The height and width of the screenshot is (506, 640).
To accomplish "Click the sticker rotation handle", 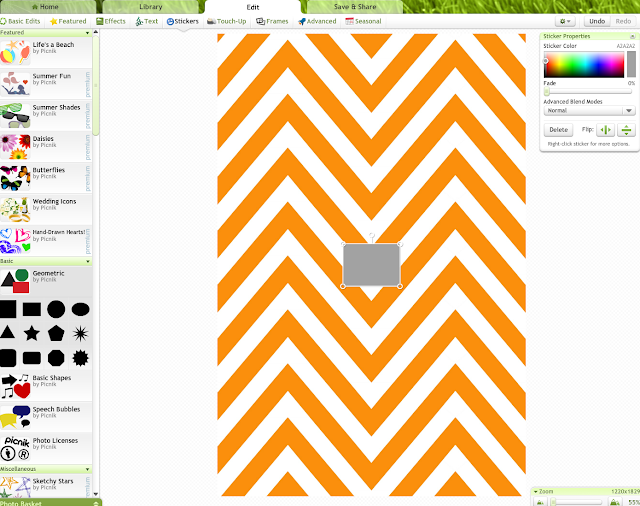I will 372,235.
